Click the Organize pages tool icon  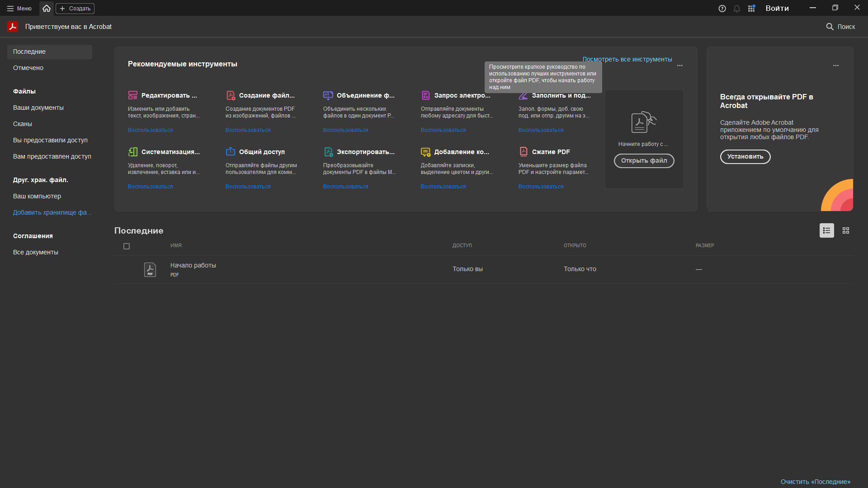[132, 152]
